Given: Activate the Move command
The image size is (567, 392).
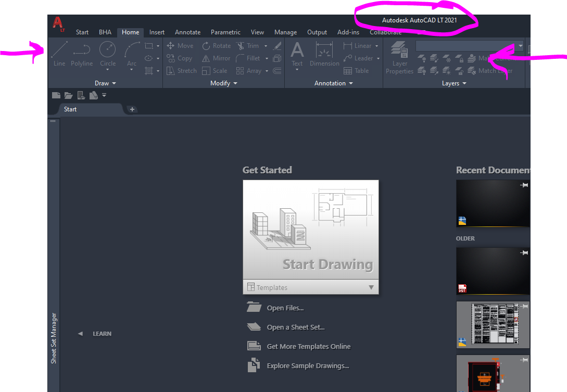Looking at the screenshot, I should pos(180,46).
